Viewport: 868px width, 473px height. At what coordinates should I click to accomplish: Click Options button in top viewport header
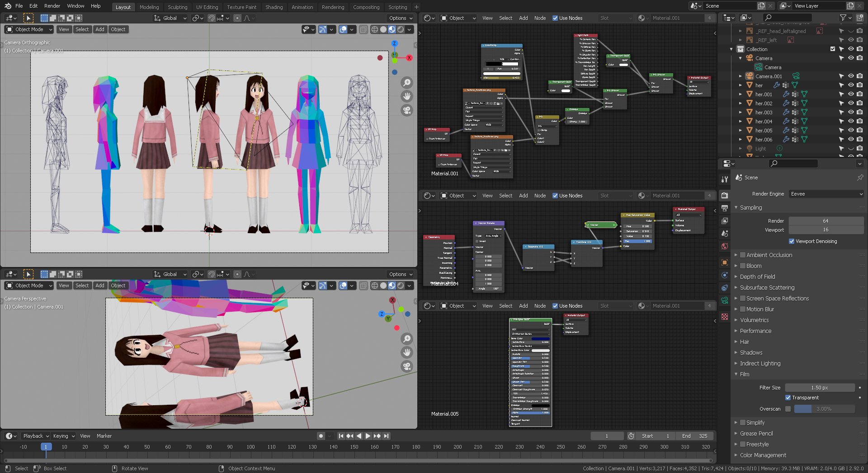(401, 18)
